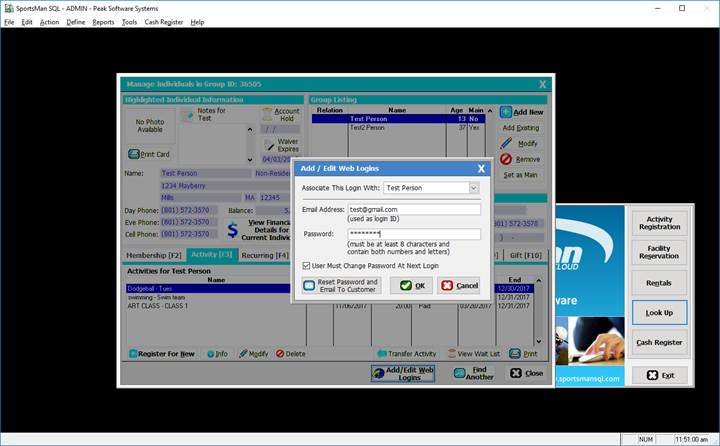Switch to the Membership [F2] tab
This screenshot has height=446, width=720.
click(153, 255)
